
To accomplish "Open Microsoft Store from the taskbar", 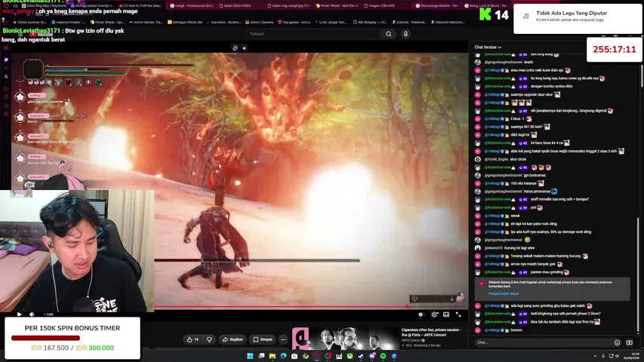I will (x=294, y=356).
